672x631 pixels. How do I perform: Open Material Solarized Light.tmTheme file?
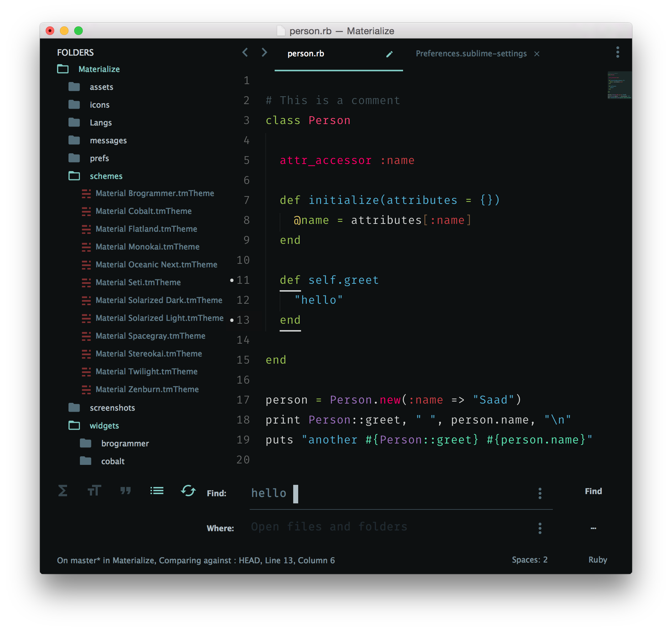tap(153, 318)
